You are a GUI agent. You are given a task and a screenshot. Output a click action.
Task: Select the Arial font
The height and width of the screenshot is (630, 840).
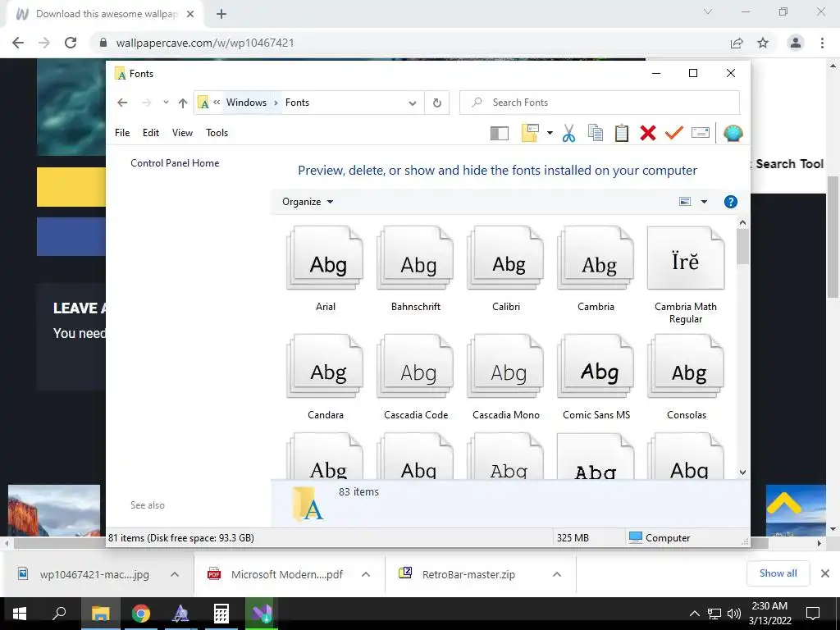click(325, 269)
